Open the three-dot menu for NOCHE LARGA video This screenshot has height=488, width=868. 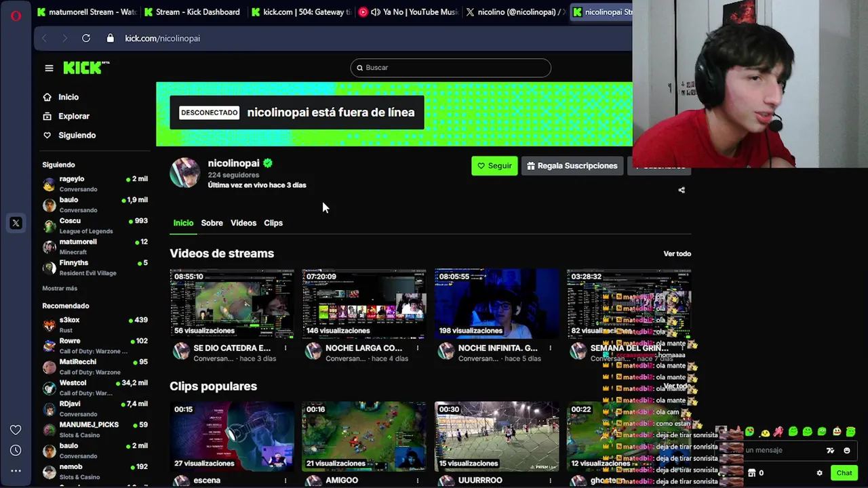418,348
